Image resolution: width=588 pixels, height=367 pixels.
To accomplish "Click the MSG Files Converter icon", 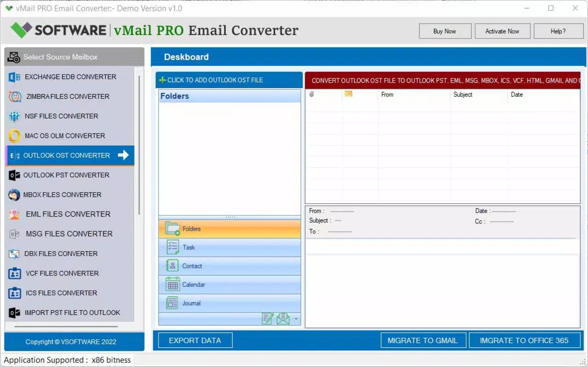I will pyautogui.click(x=14, y=234).
